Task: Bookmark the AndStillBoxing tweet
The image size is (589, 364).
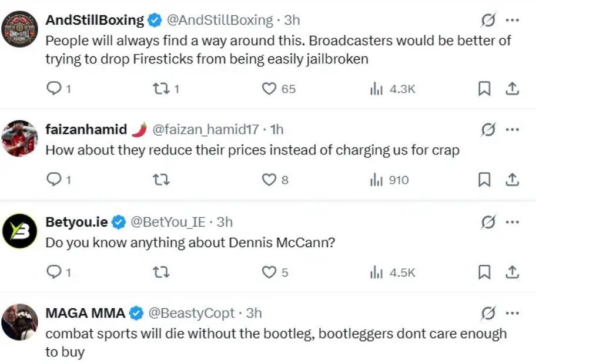Action: pyautogui.click(x=484, y=89)
